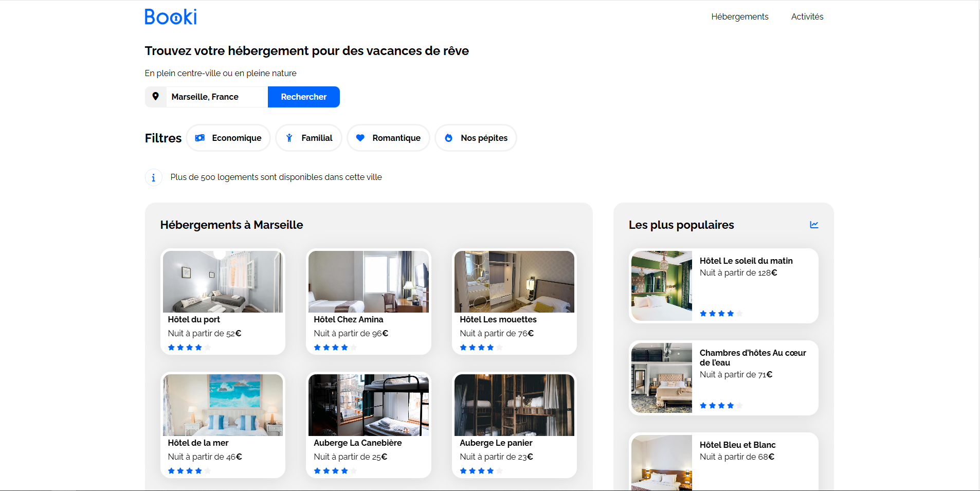Open the Hôtel de la mer listing
980x491 pixels.
click(198, 443)
